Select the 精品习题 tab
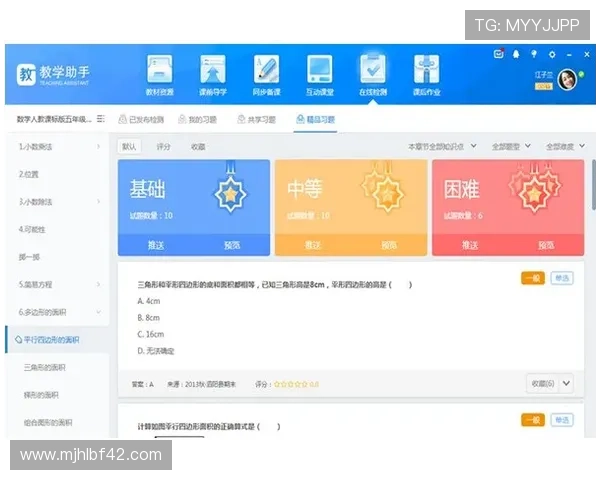The width and height of the screenshot is (600, 480). tap(316, 119)
